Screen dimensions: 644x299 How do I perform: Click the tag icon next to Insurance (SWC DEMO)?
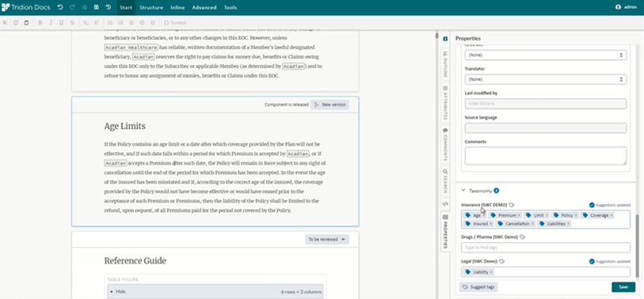coord(512,205)
